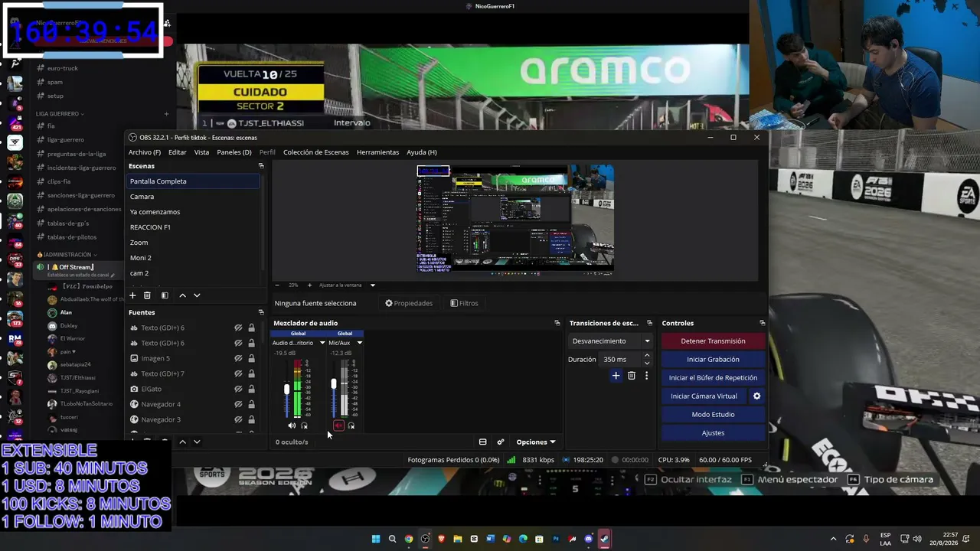Unlock the Navegador 3 source
The height and width of the screenshot is (551, 980).
coord(251,419)
